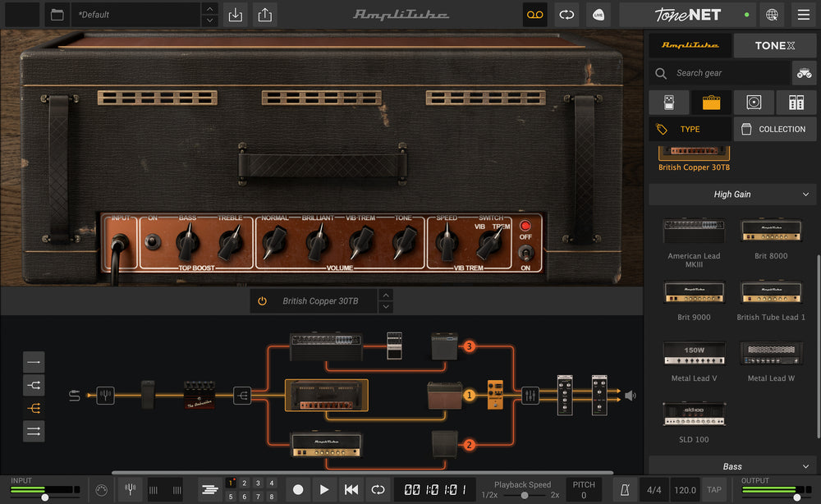Image resolution: width=821 pixels, height=504 pixels.
Task: Toggle British Copper 30TB power bypass
Action: click(x=263, y=301)
